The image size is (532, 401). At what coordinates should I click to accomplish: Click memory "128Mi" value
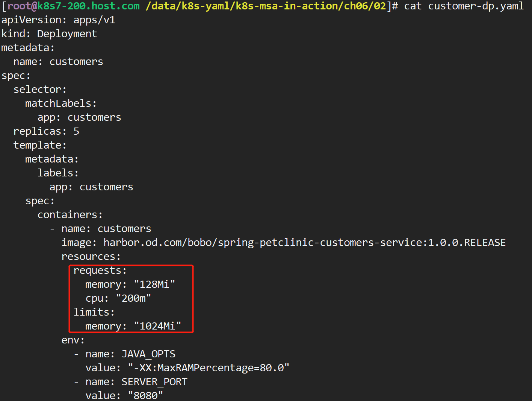pos(154,284)
